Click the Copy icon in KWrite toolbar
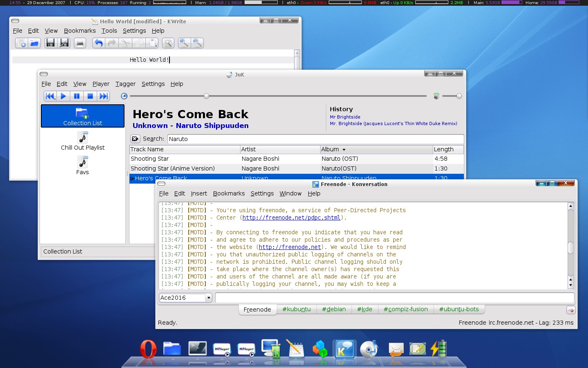 click(x=138, y=43)
